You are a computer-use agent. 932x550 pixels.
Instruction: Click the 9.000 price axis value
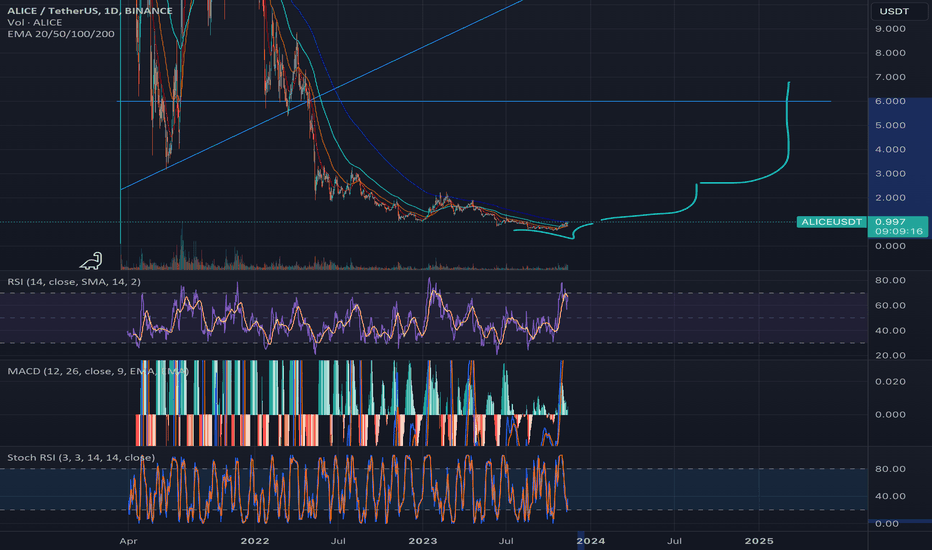(890, 29)
